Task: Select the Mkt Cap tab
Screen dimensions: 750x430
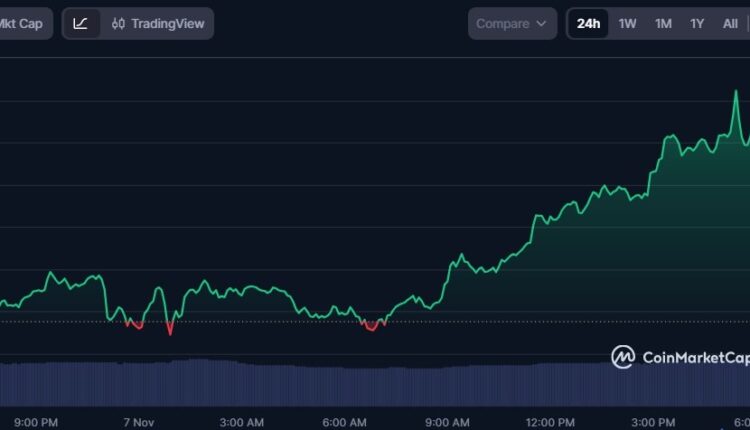Action: pos(22,23)
